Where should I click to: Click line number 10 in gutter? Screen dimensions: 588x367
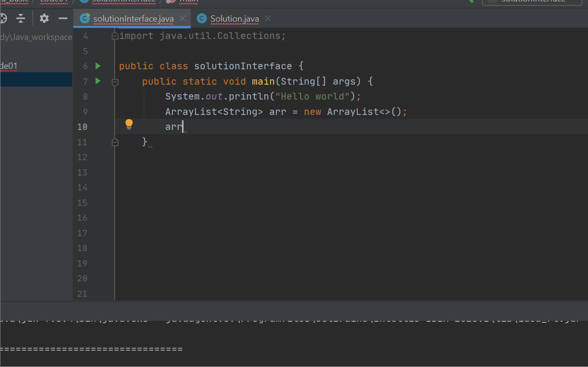[82, 127]
